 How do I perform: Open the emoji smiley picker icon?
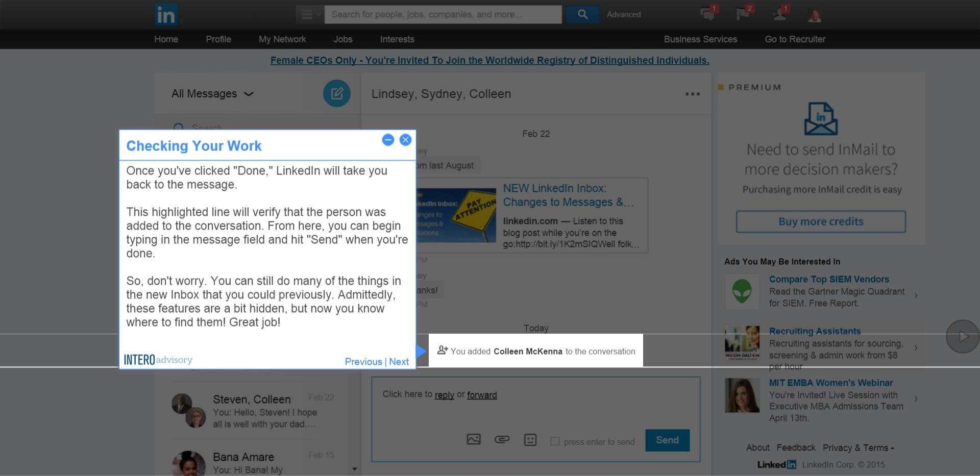tap(530, 440)
